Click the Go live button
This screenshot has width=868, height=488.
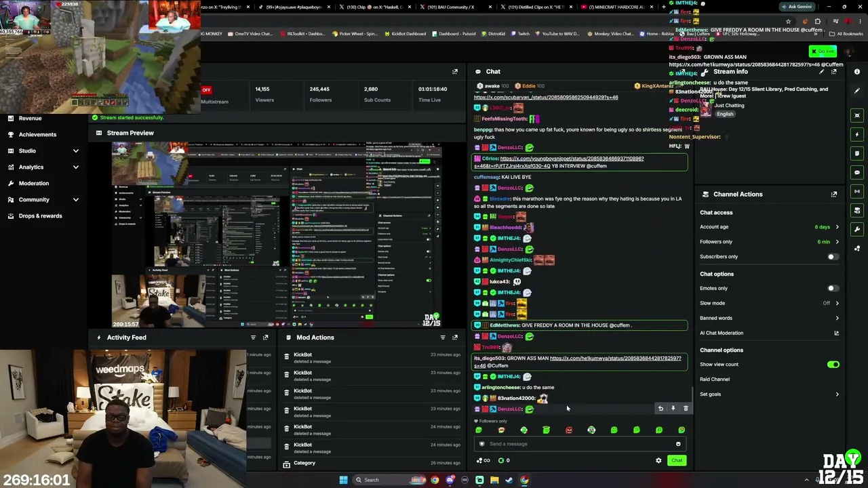[x=823, y=52]
